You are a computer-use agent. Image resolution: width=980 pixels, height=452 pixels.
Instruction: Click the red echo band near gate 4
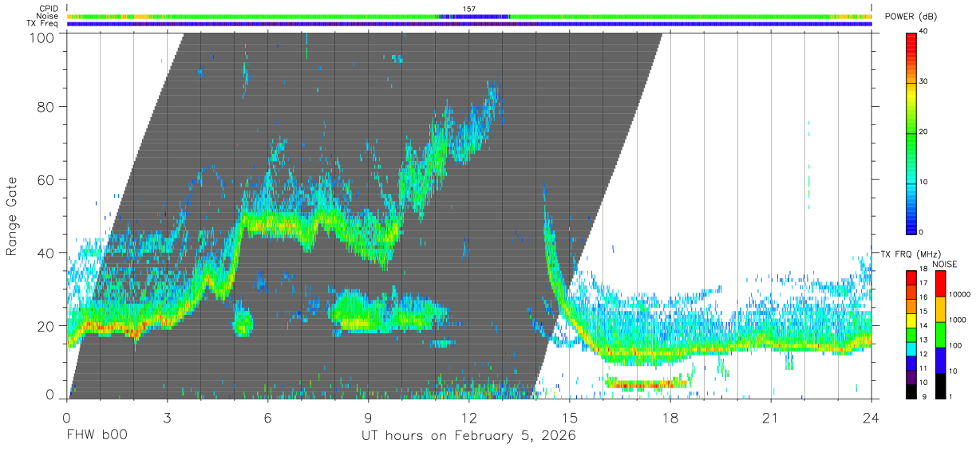coord(646,385)
